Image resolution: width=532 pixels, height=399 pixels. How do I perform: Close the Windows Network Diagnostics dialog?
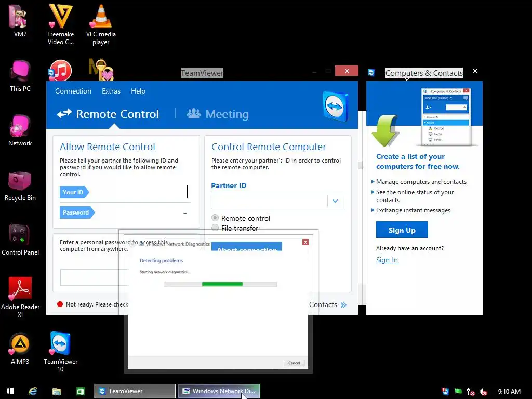coord(305,242)
